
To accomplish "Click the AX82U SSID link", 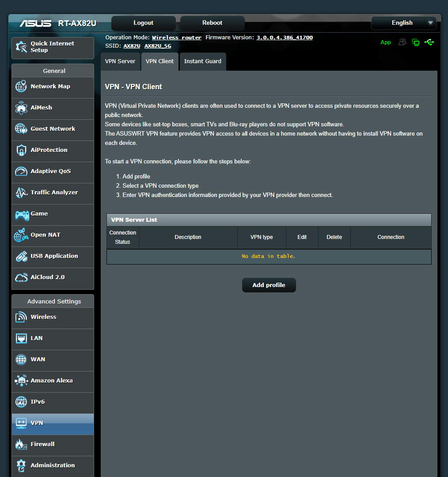I will 132,46.
